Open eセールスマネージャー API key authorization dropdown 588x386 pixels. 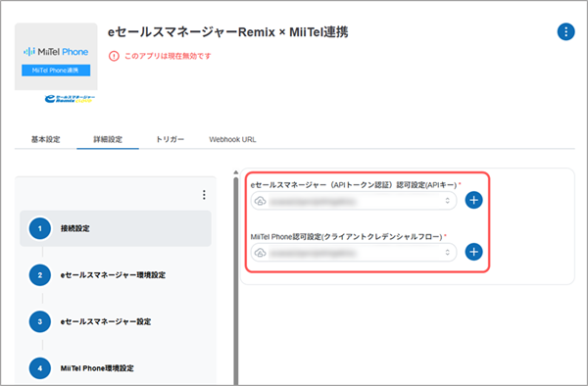pos(354,201)
